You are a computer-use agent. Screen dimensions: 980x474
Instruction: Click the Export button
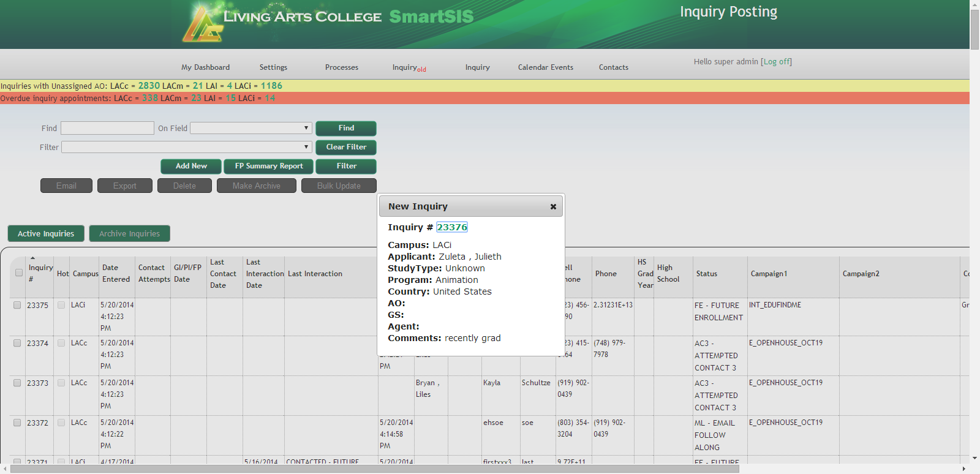click(x=125, y=186)
